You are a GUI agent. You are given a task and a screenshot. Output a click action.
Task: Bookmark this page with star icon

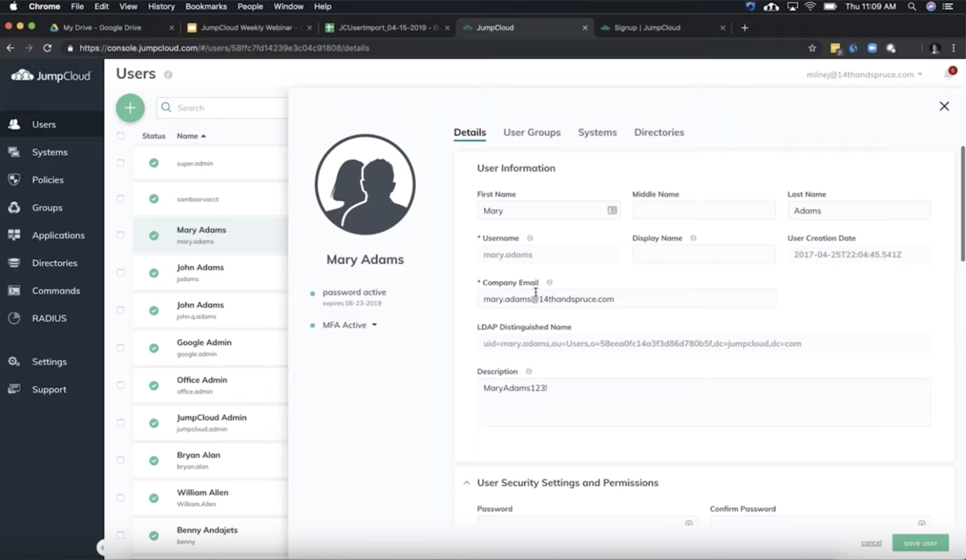pyautogui.click(x=812, y=48)
